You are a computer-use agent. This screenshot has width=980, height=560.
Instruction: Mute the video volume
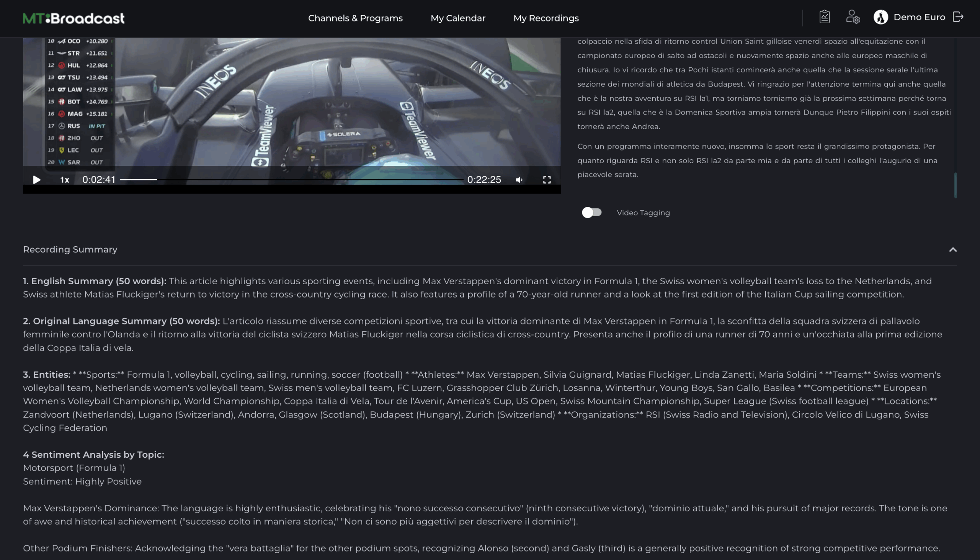pos(519,180)
